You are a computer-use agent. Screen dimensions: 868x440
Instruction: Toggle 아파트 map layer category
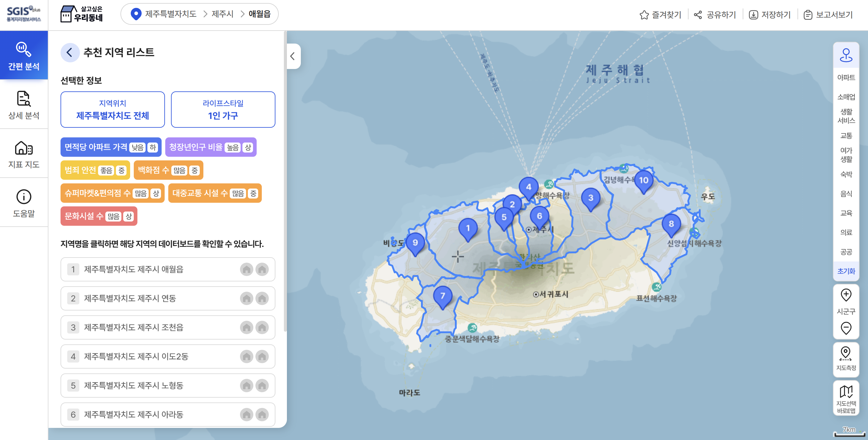(846, 77)
